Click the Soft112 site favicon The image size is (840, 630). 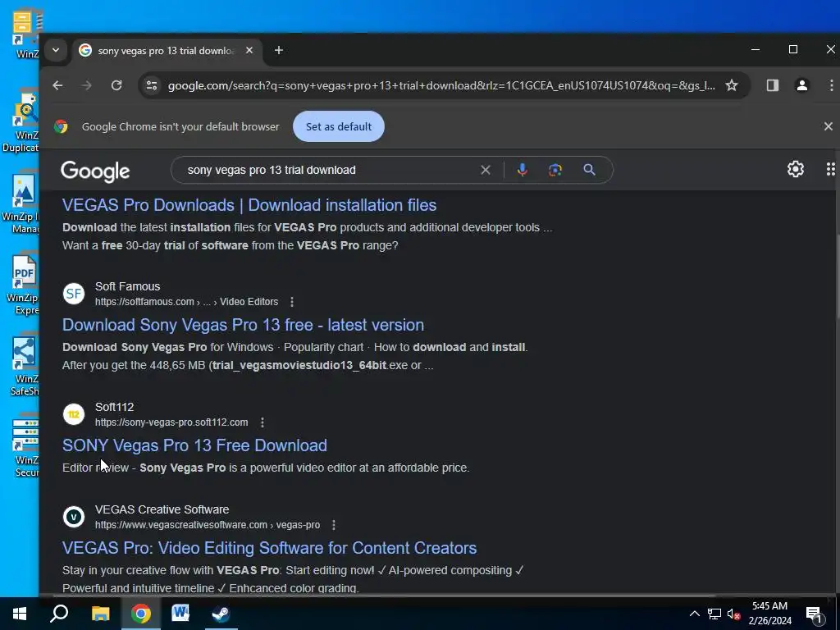[x=74, y=414]
